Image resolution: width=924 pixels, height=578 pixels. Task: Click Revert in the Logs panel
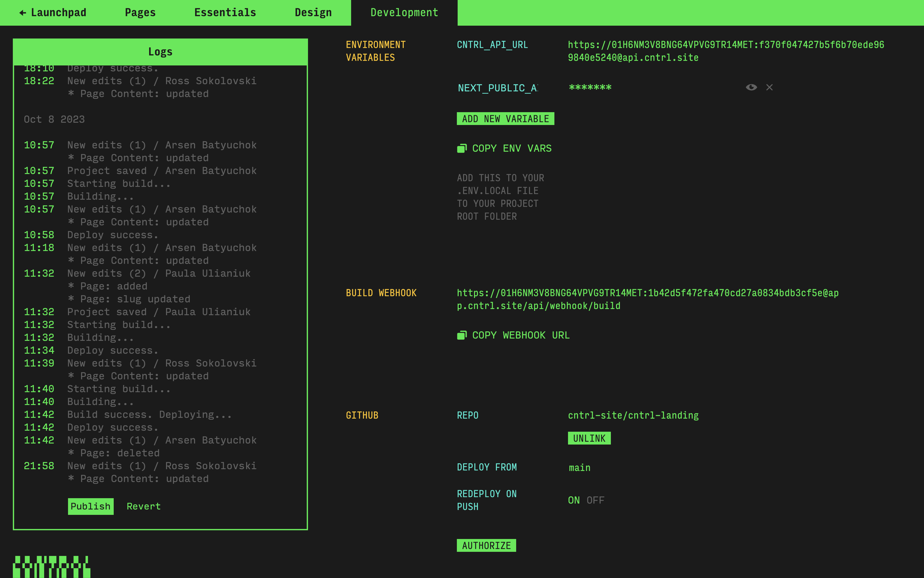pos(143,506)
